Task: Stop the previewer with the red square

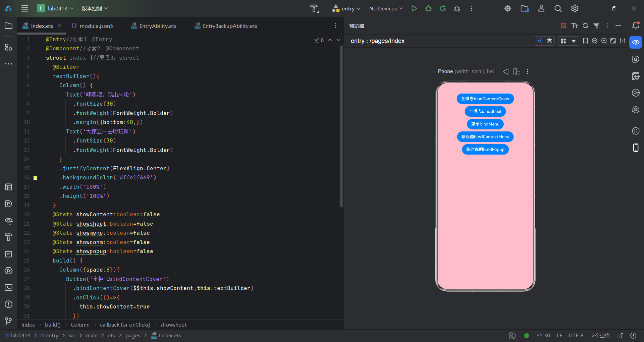Action: tap(563, 25)
